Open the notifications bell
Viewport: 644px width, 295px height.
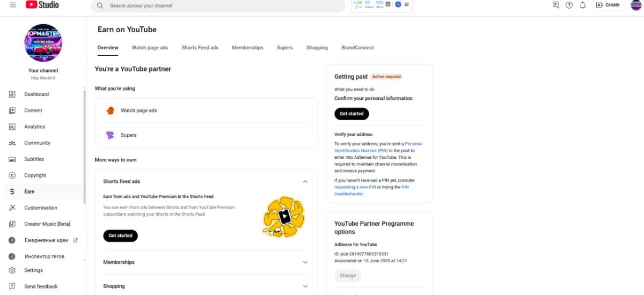[583, 5]
